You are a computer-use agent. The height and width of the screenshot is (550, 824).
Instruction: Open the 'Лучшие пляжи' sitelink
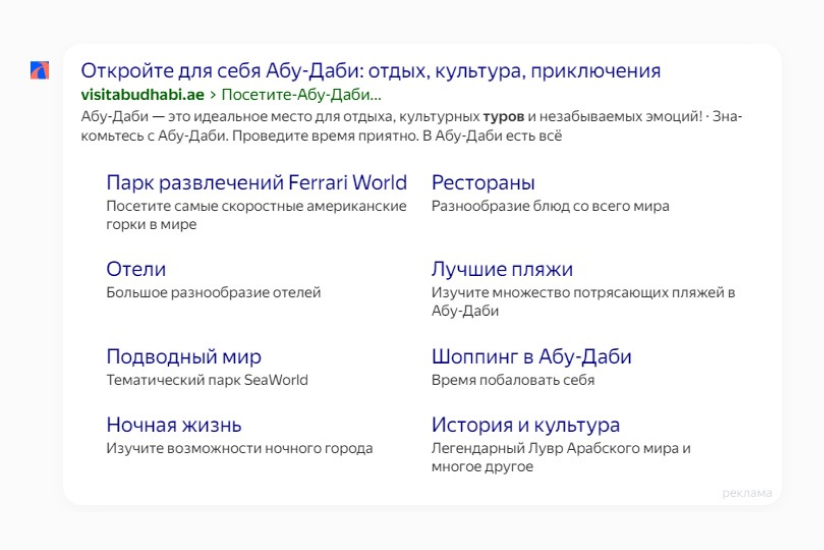[502, 269]
